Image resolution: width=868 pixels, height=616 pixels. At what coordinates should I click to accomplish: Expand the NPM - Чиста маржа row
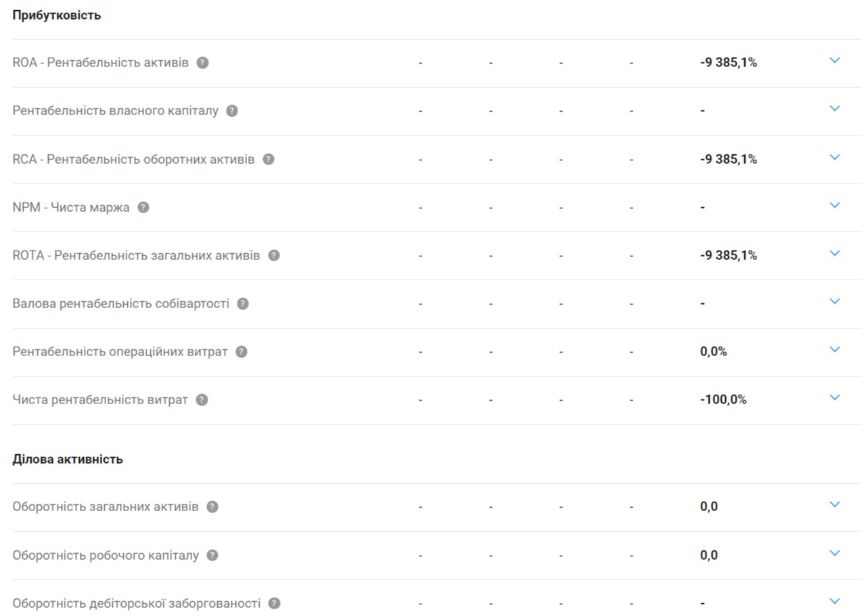(x=834, y=205)
